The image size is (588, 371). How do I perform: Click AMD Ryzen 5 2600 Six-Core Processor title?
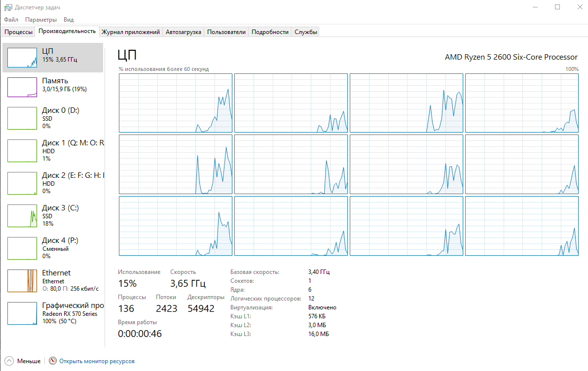pyautogui.click(x=511, y=57)
